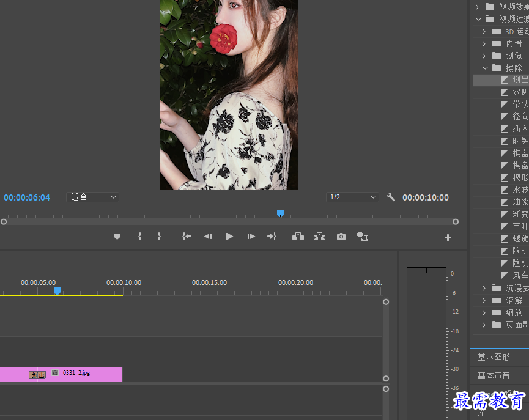529x420 pixels.
Task: Click the fx badge on clip 0331_2.jpg
Action: [x=55, y=373]
